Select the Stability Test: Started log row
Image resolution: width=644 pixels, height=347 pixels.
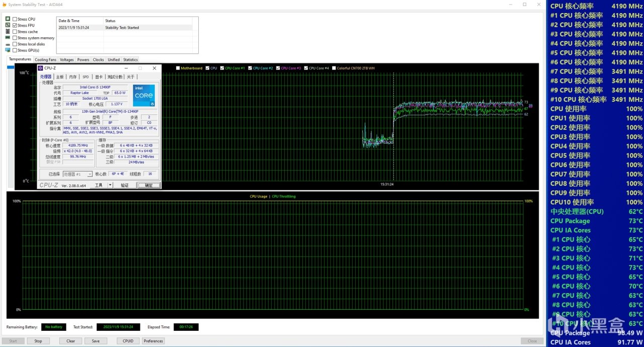pyautogui.click(x=125, y=28)
